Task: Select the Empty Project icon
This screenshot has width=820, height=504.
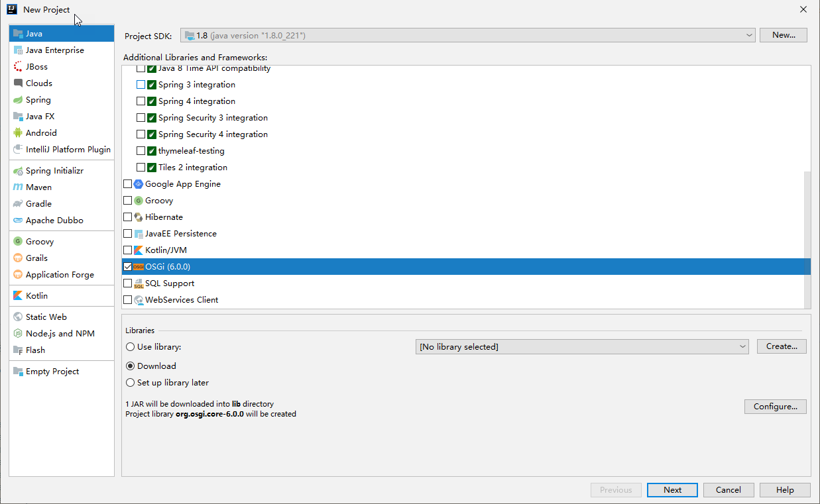Action: 18,372
